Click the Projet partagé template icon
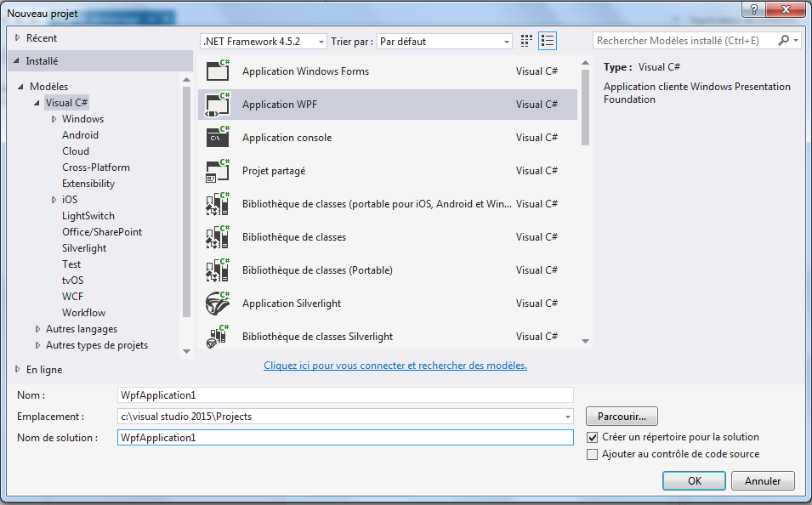The height and width of the screenshot is (505, 812). tap(217, 170)
